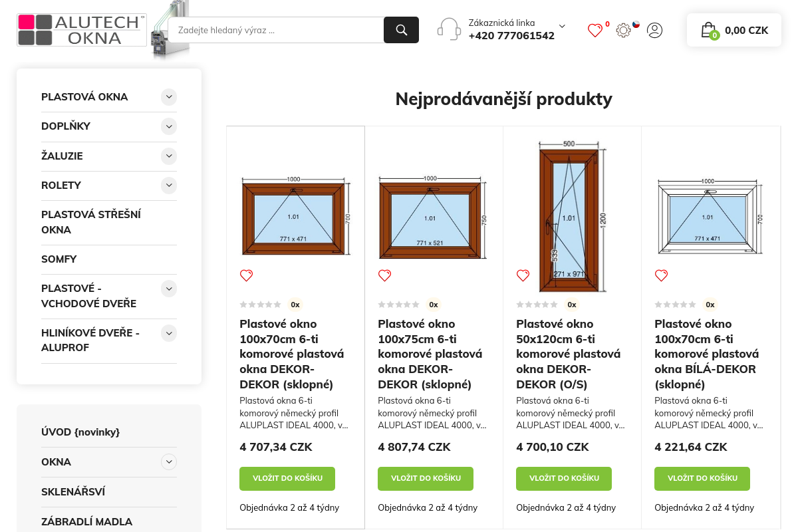Go to SKLENÁŘSVÍ menu item
The height and width of the screenshot is (532, 798).
pos(73,492)
